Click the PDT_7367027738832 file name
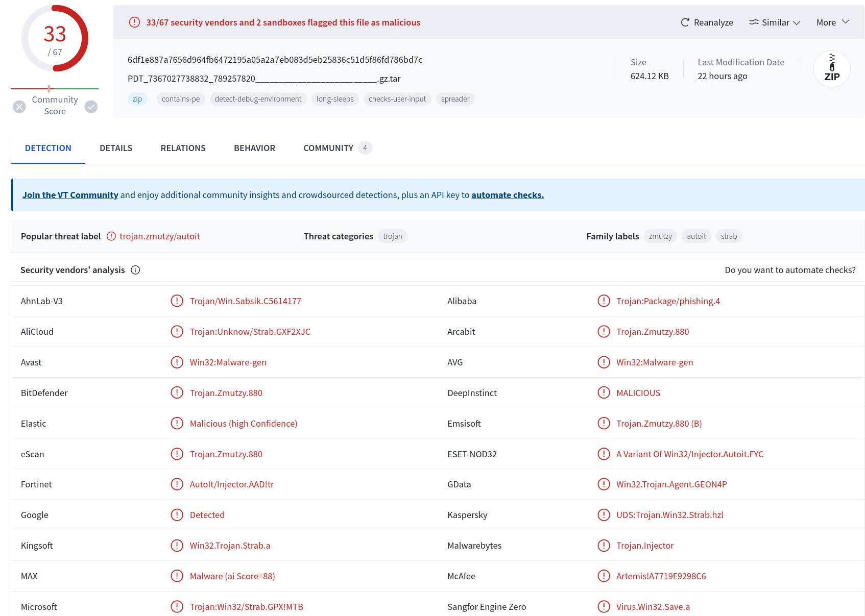865x616 pixels. pos(264,79)
